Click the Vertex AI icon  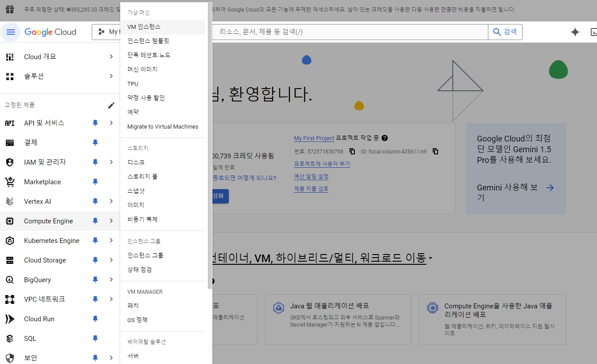point(10,202)
